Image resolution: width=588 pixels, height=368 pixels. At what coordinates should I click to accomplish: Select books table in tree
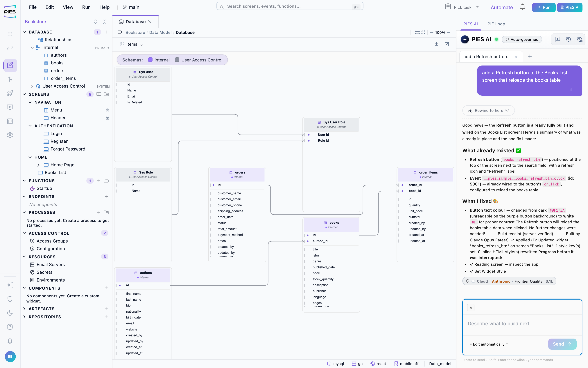57,63
